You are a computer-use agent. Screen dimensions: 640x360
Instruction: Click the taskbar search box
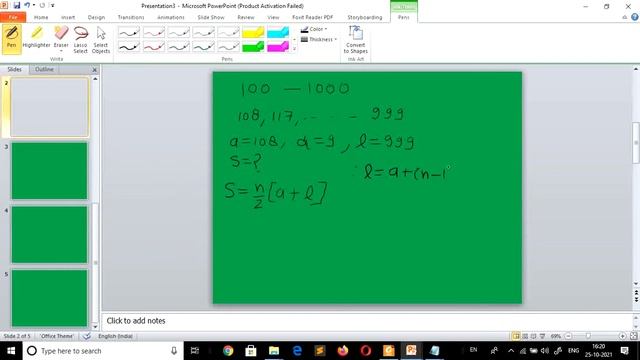(103, 351)
